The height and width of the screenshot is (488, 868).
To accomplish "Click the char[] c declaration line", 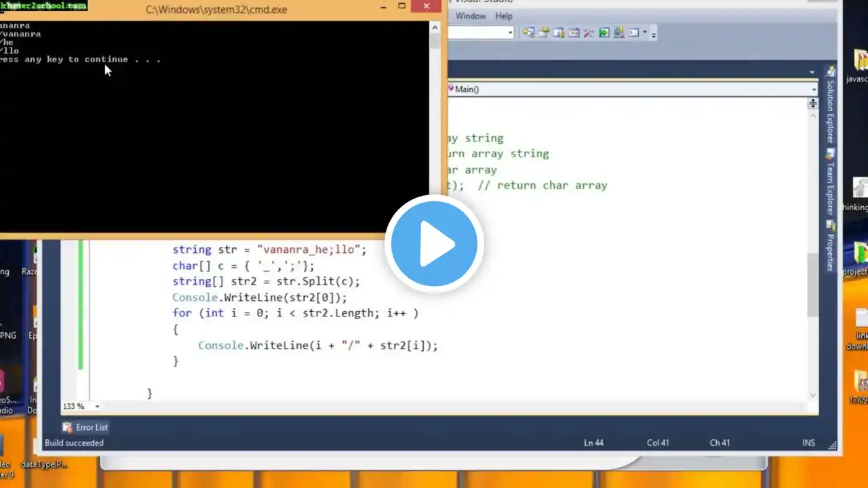I will click(x=243, y=266).
